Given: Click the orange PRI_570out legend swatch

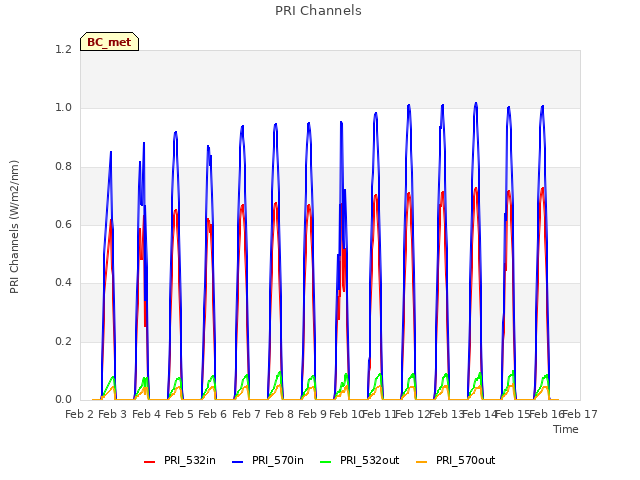Looking at the screenshot, I should [x=422, y=461].
